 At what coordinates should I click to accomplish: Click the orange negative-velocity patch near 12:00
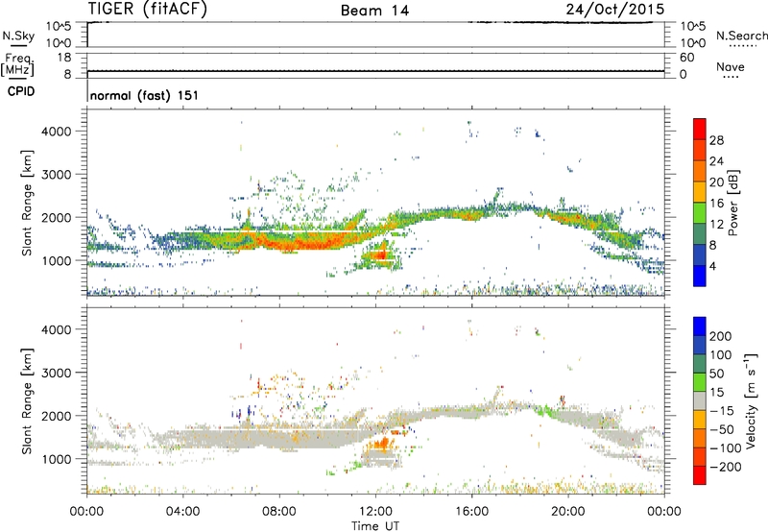(x=382, y=444)
